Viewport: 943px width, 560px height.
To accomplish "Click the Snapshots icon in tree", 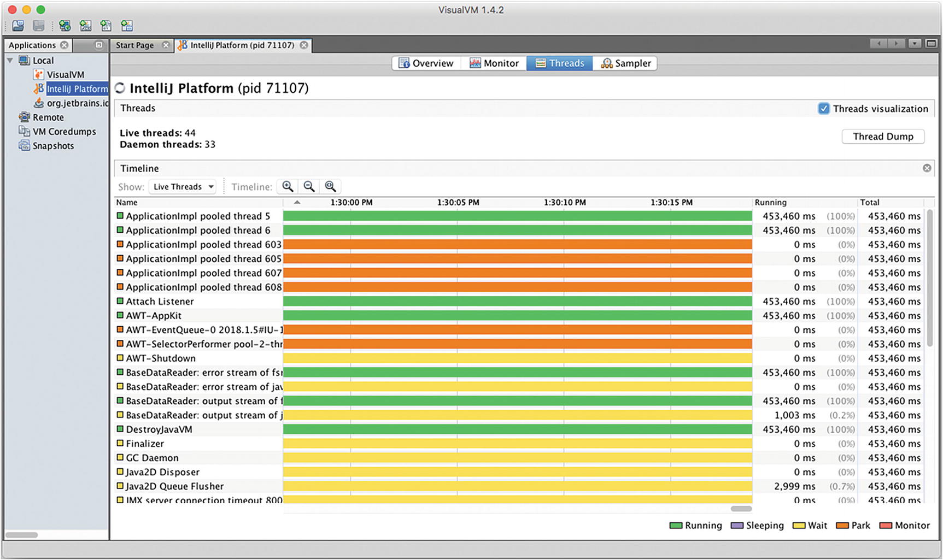I will [24, 145].
